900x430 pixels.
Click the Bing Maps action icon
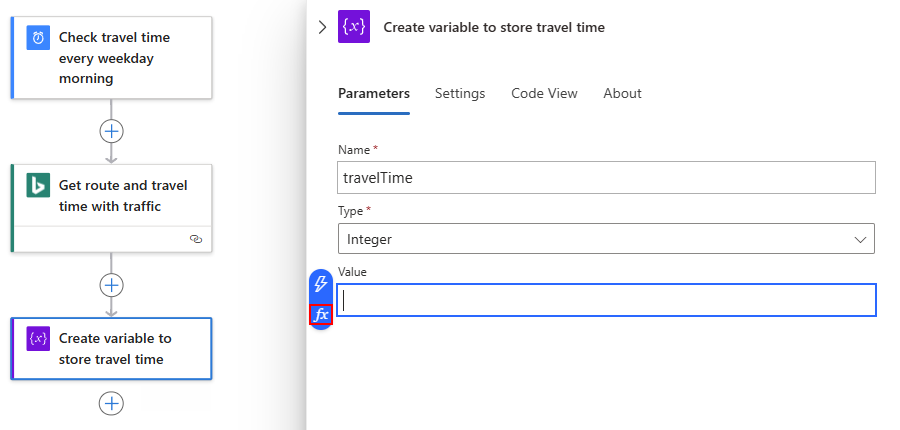(38, 186)
